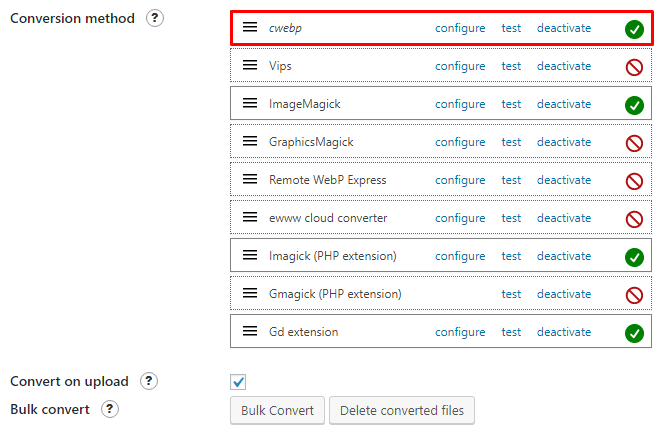The height and width of the screenshot is (438, 664).
Task: Click the Remote WebP Express drag handle
Action: click(x=250, y=179)
